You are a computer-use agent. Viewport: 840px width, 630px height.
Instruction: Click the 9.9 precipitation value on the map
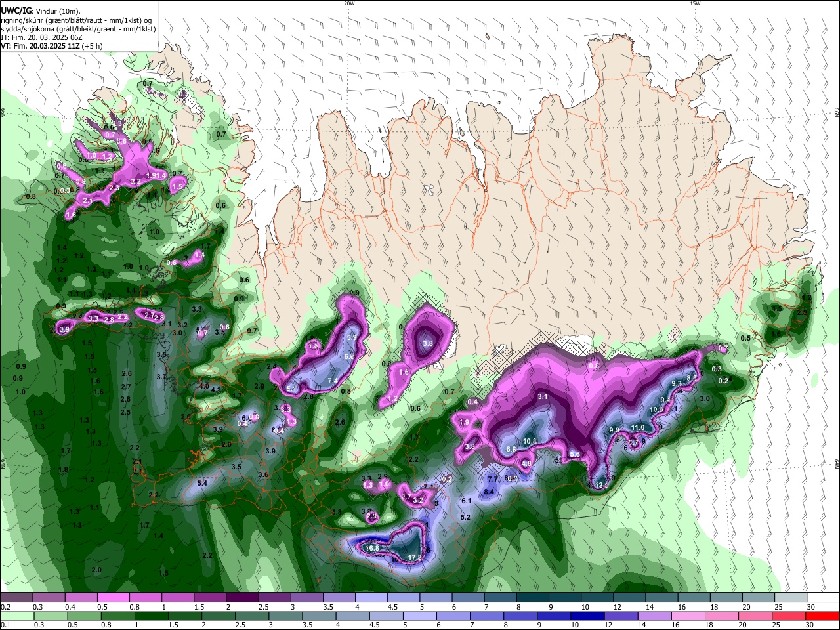[x=614, y=430]
